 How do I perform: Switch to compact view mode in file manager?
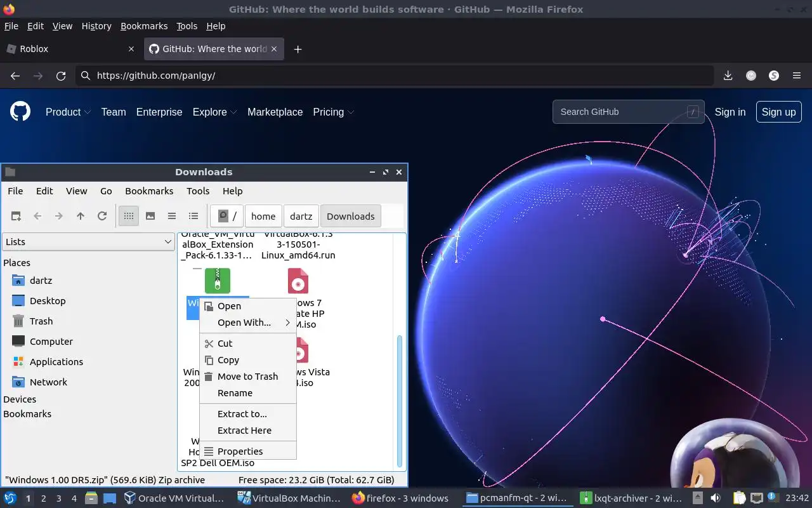tap(172, 216)
